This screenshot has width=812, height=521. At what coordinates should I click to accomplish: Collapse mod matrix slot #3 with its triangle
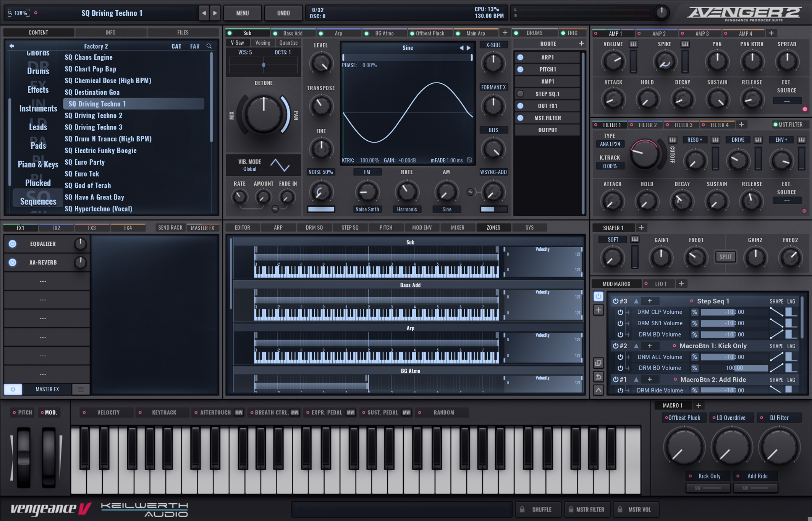point(636,301)
